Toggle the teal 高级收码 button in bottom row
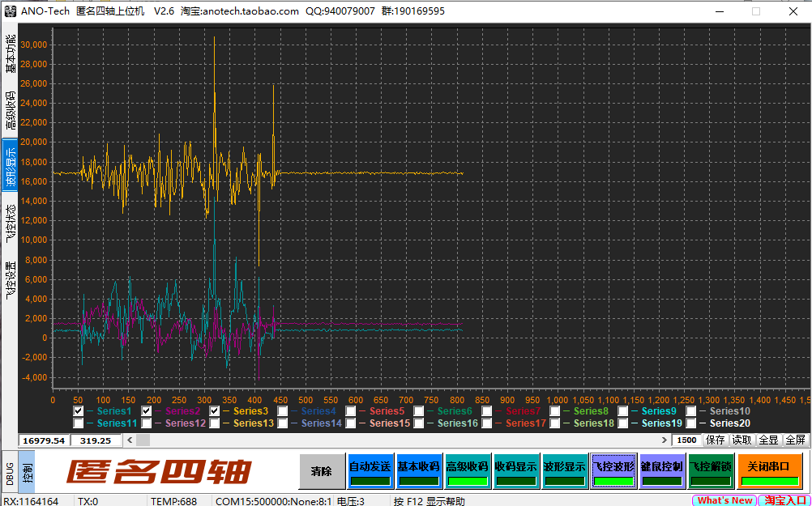Viewport: 812px width, 506px height. (x=467, y=471)
